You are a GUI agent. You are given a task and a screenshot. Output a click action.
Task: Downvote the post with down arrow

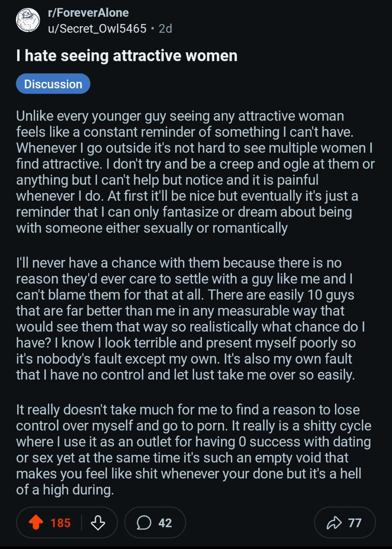(99, 523)
